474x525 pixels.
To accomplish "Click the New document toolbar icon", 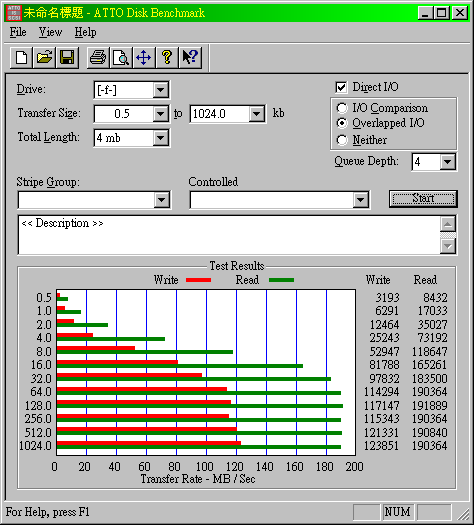I will pyautogui.click(x=21, y=58).
